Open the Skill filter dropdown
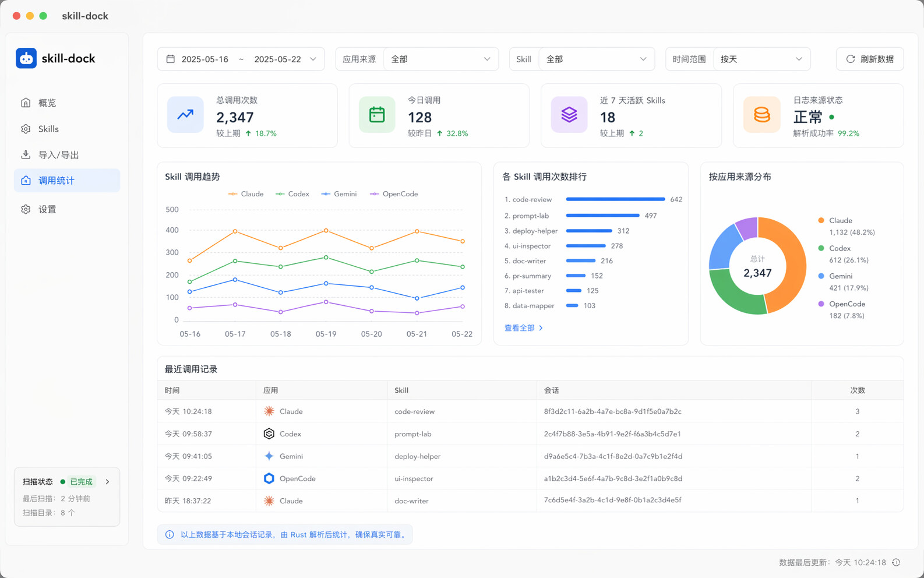The height and width of the screenshot is (578, 924). click(597, 59)
